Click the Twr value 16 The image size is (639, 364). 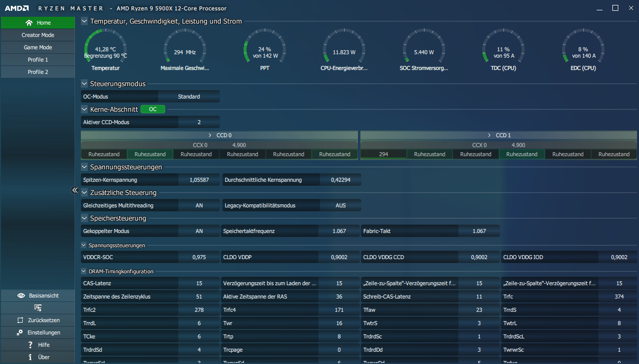339,323
